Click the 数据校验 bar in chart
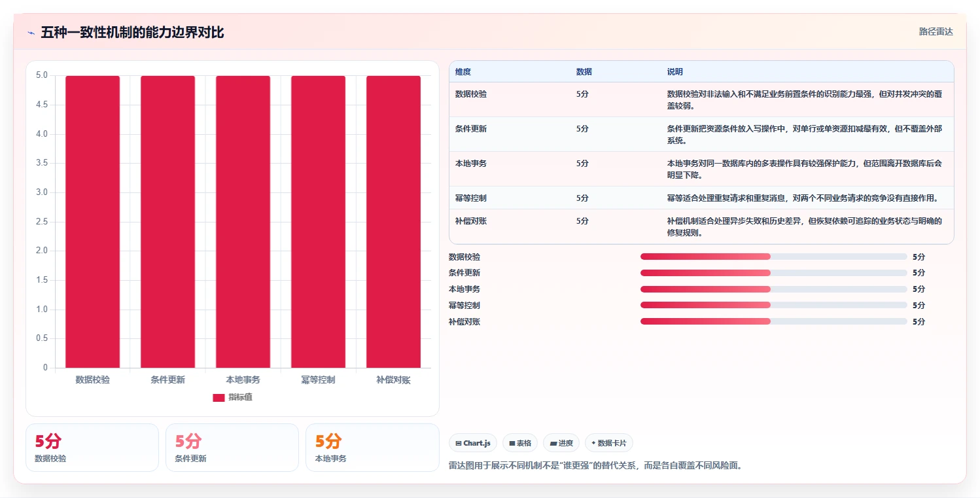The image size is (980, 498). pos(92,222)
